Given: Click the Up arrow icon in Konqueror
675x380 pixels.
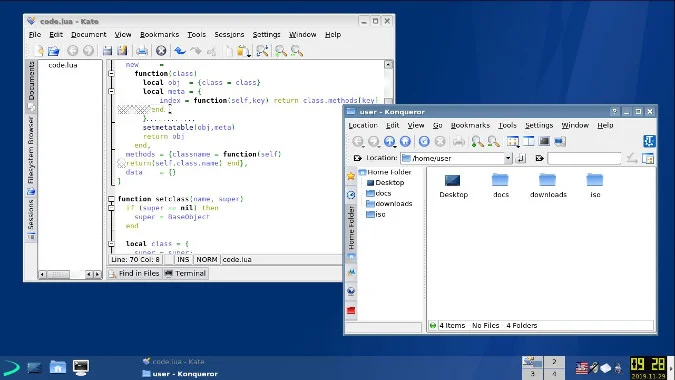Looking at the screenshot, I should 390,141.
